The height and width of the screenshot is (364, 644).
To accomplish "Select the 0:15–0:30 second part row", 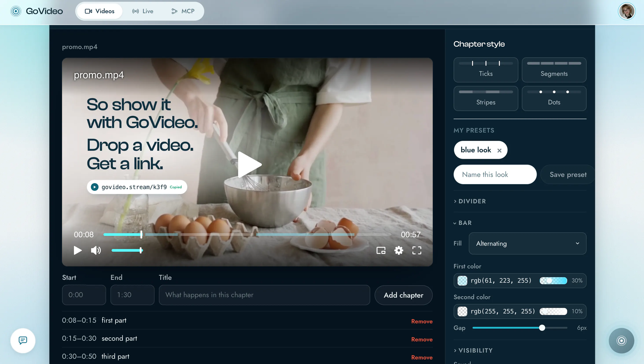I will 247,339.
